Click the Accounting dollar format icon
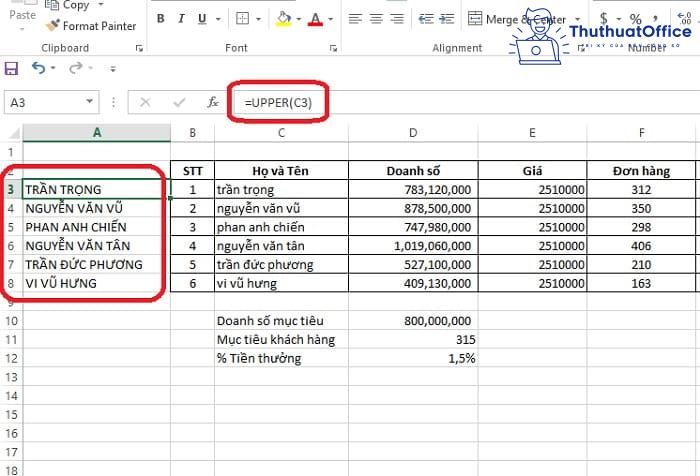 [x=605, y=19]
